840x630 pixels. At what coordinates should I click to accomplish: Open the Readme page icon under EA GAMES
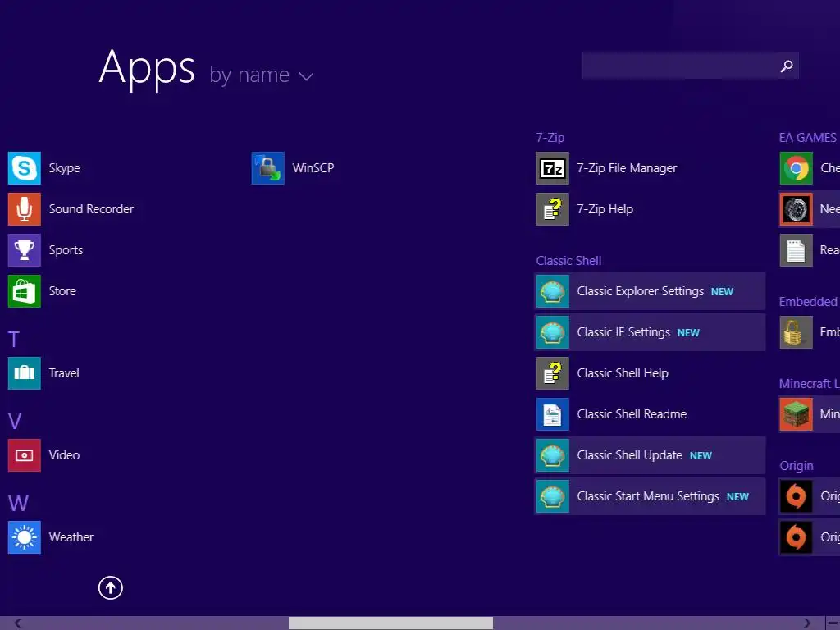pyautogui.click(x=796, y=250)
